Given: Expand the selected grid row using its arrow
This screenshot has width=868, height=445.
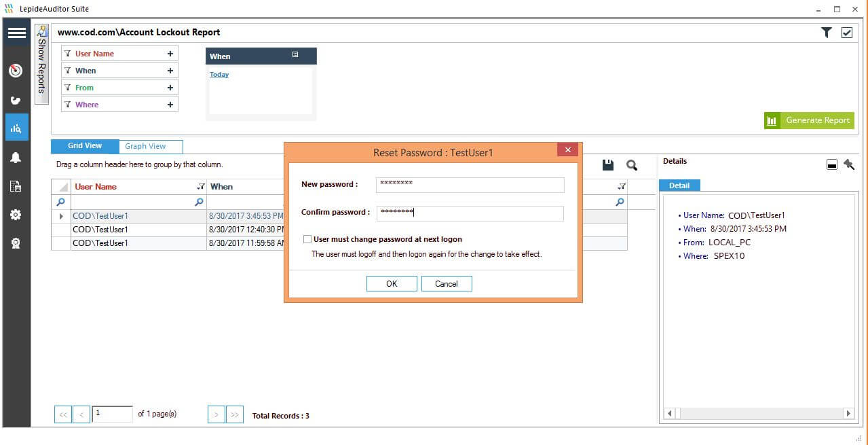Looking at the screenshot, I should point(61,216).
